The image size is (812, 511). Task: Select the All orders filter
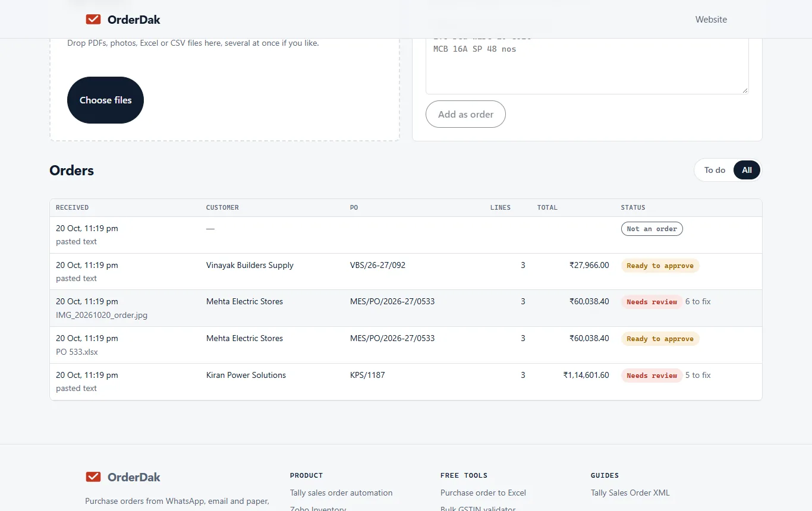[747, 170]
